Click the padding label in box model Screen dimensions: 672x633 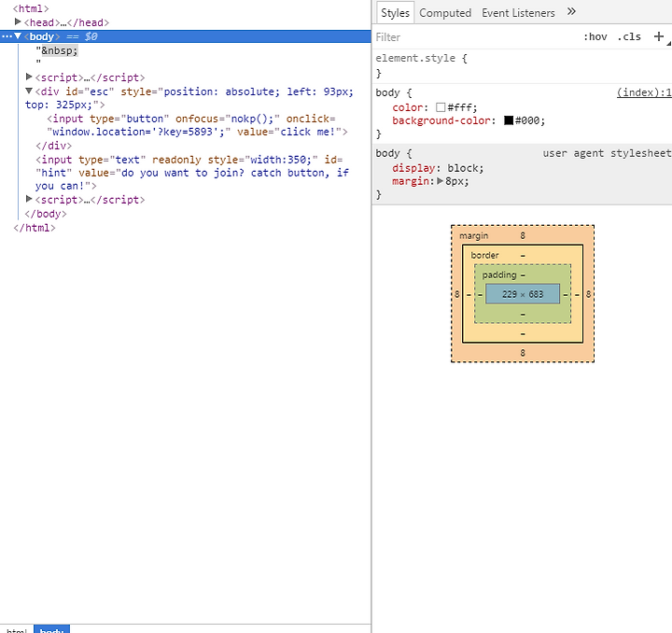pyautogui.click(x=499, y=274)
